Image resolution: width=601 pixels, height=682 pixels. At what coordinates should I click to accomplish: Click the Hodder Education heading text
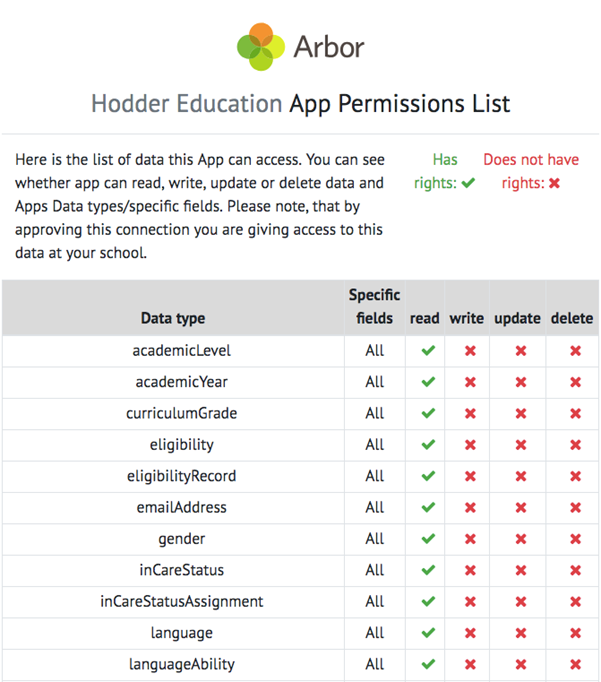186,103
